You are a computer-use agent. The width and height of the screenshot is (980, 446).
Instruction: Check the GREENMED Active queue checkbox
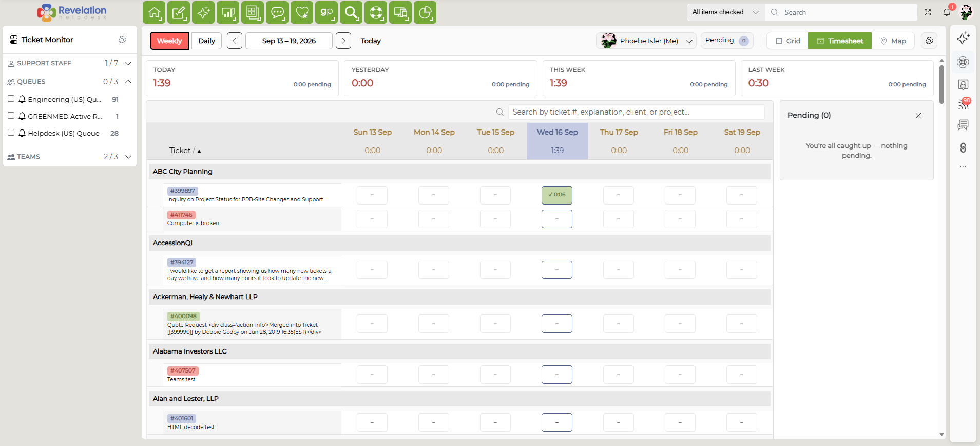click(11, 116)
